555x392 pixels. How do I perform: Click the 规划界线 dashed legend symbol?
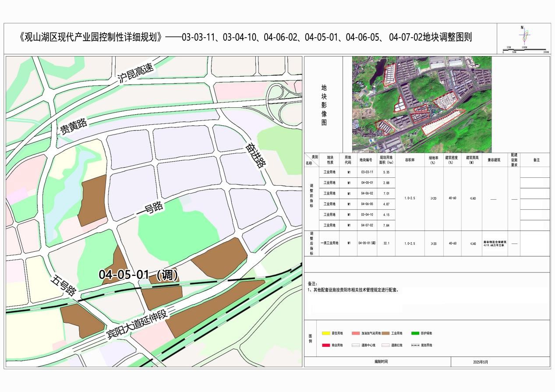415,345
